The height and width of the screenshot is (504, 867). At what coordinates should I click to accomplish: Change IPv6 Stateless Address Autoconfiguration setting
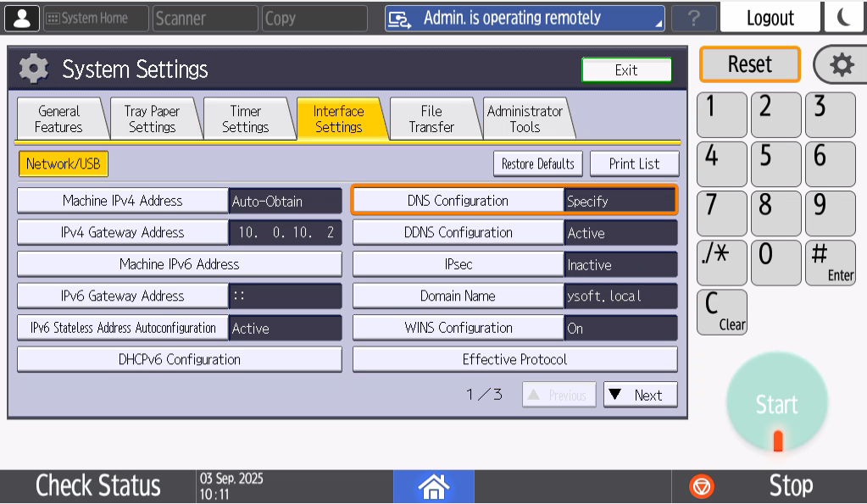coord(122,328)
